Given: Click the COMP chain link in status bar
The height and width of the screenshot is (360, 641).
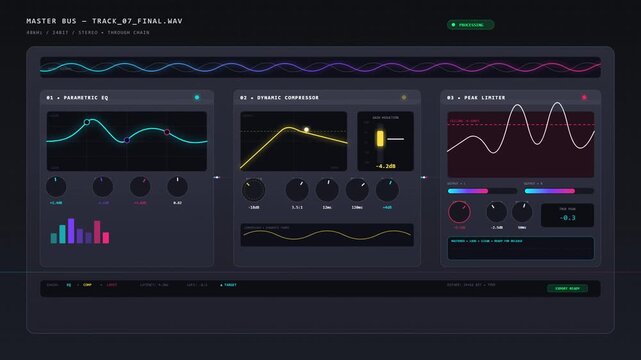Looking at the screenshot, I should click(87, 285).
